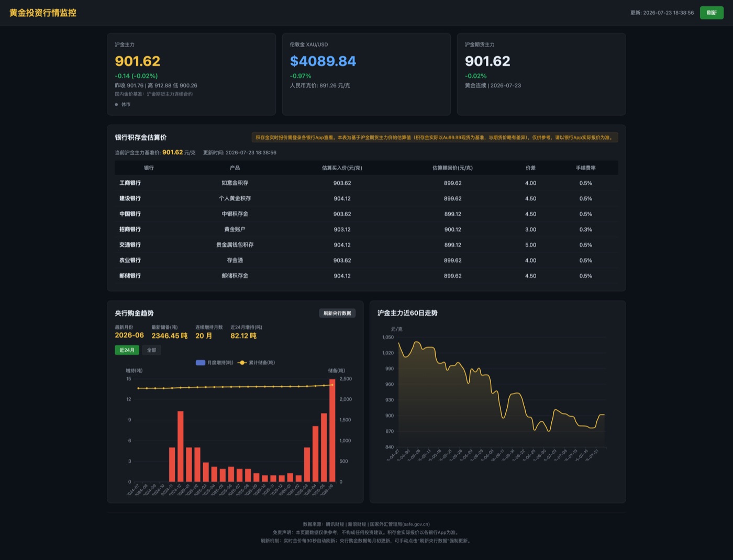Viewport: 733px width, 560px height.
Task: Click 交通银行's 5.00 price difference
Action: (x=530, y=245)
